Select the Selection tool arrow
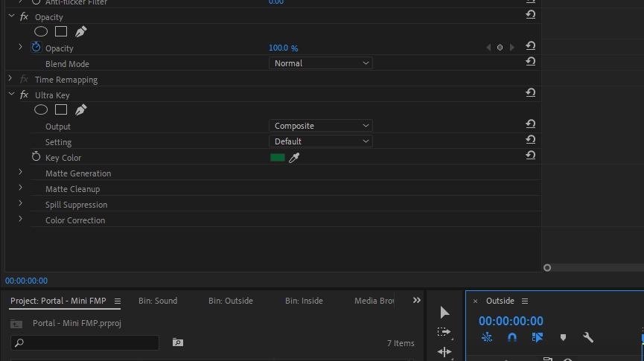644x361 pixels. [444, 312]
